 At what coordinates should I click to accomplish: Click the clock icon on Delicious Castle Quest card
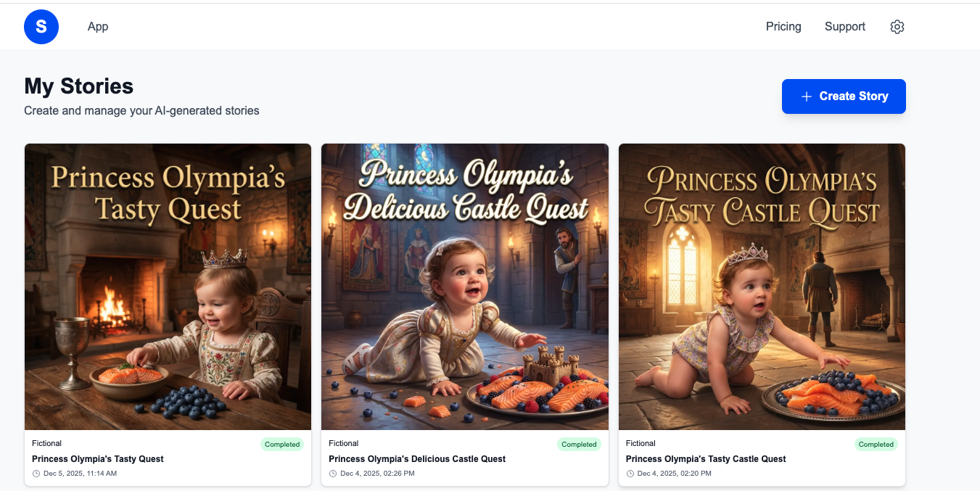point(333,473)
